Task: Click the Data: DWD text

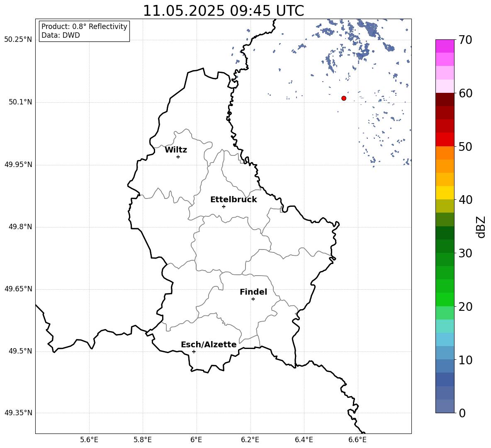Action: pos(61,35)
